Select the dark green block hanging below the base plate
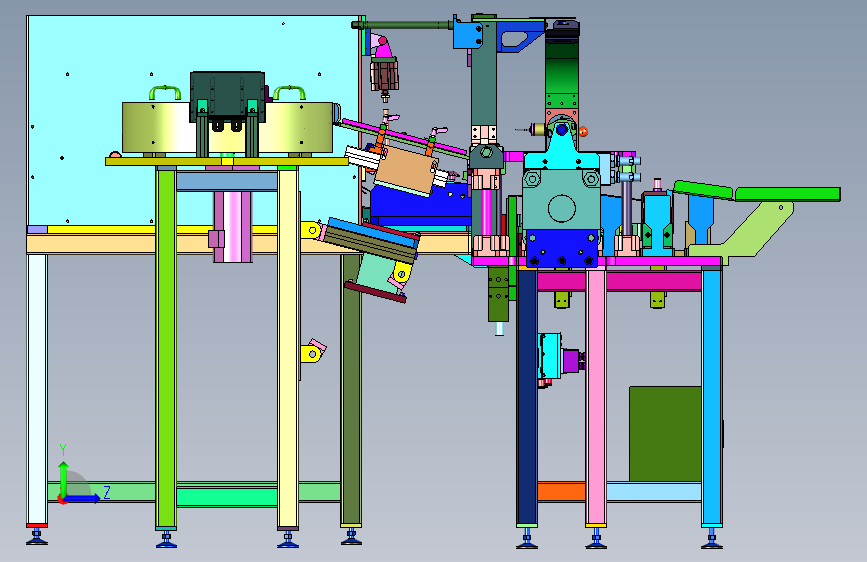The width and height of the screenshot is (867, 562). [498, 294]
